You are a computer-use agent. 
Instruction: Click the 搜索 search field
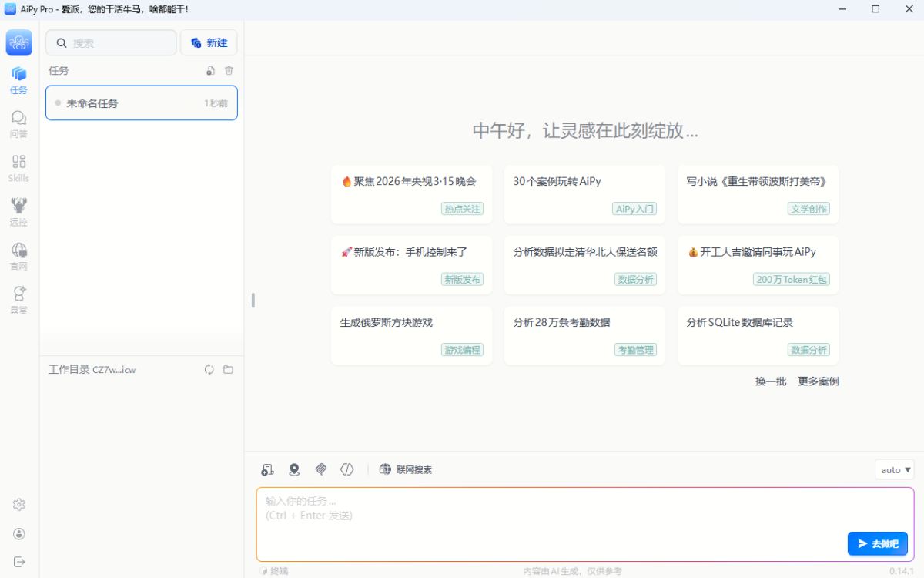tap(112, 43)
